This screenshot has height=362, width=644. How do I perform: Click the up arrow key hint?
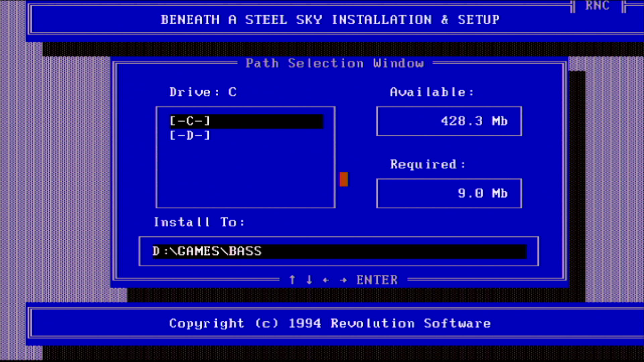(x=292, y=280)
